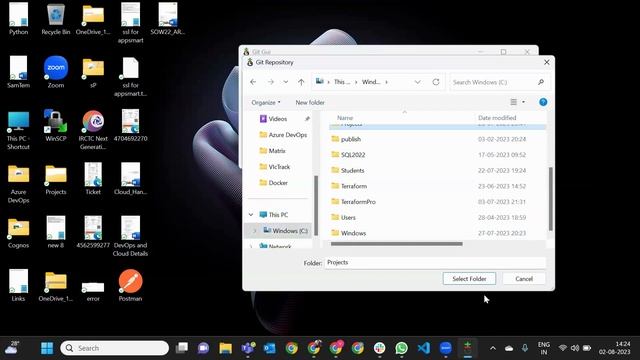Click the taskbar Search box
This screenshot has width=640, height=360.
(x=115, y=348)
